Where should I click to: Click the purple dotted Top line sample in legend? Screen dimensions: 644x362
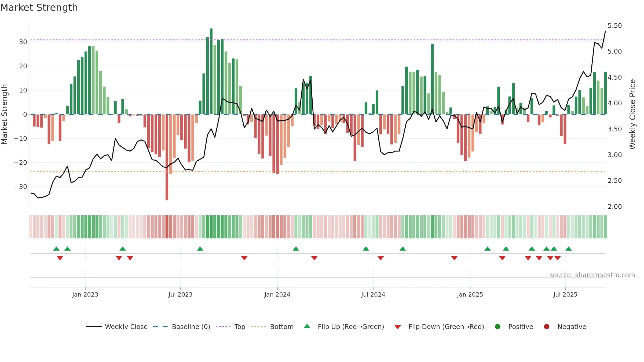point(223,327)
